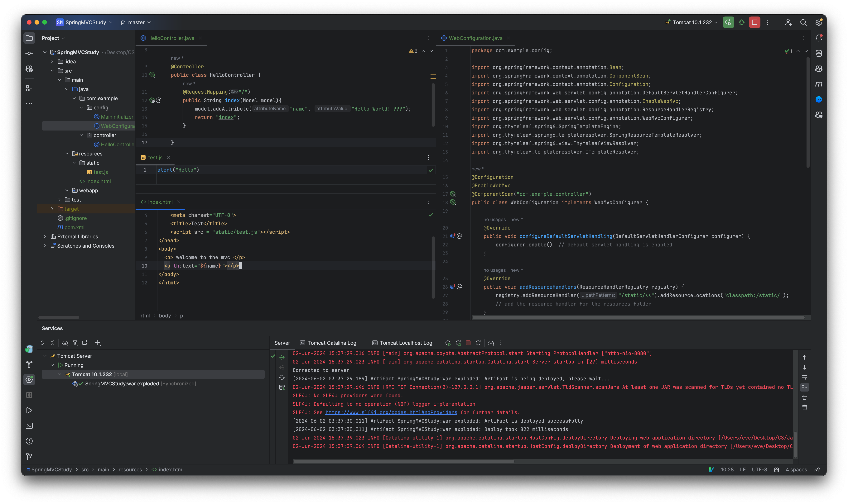848x504 pixels.
Task: Open the Commit tool window
Action: [x=29, y=53]
